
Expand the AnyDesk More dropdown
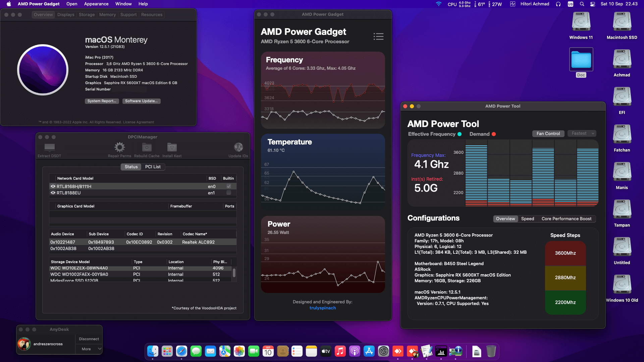coord(89,349)
